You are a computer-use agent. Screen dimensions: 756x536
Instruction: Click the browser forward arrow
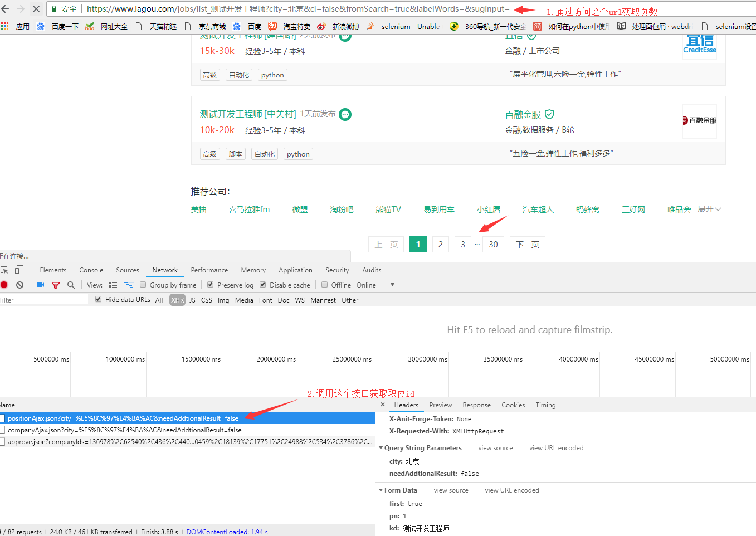21,9
